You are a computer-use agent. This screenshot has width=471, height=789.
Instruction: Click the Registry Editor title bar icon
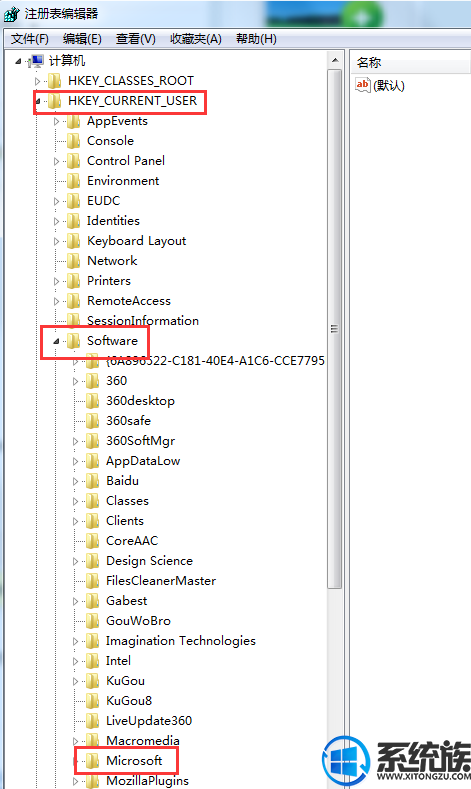click(11, 14)
